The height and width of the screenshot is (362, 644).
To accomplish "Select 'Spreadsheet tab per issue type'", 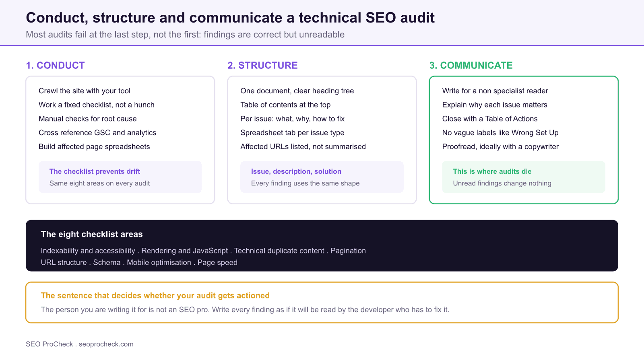I will click(292, 133).
